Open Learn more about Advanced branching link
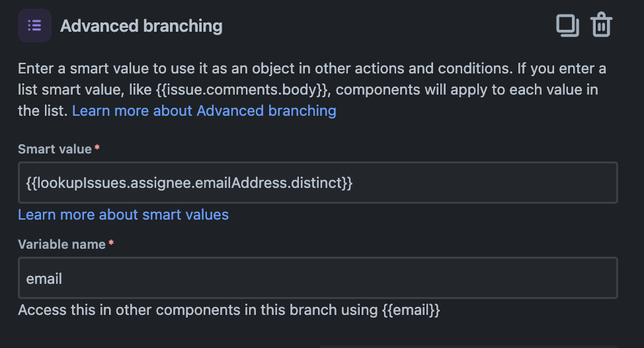 point(204,111)
